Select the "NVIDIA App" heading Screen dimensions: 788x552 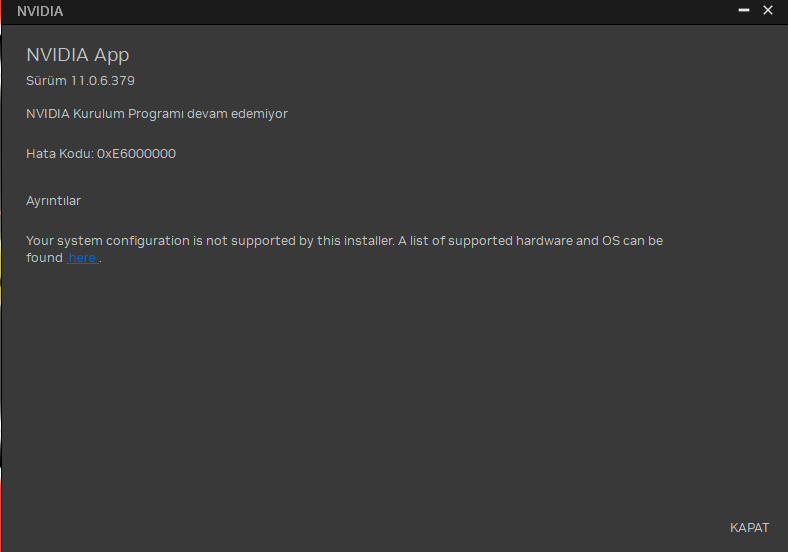click(x=77, y=55)
